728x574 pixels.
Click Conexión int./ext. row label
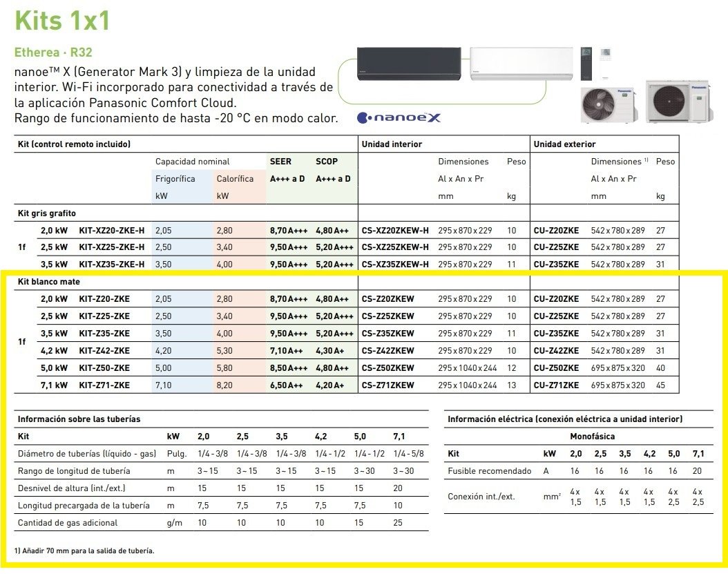tap(481, 497)
